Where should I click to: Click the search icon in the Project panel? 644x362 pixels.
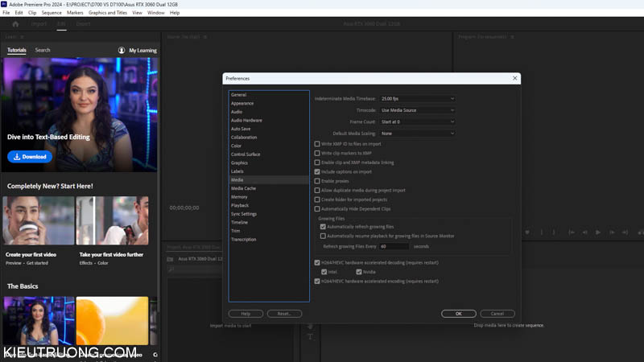pos(171,269)
